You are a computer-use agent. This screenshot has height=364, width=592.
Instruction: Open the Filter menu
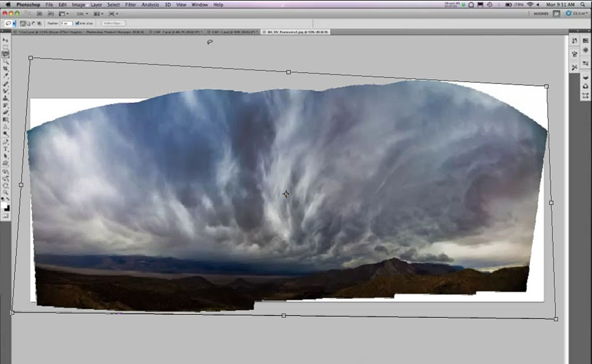coord(130,5)
